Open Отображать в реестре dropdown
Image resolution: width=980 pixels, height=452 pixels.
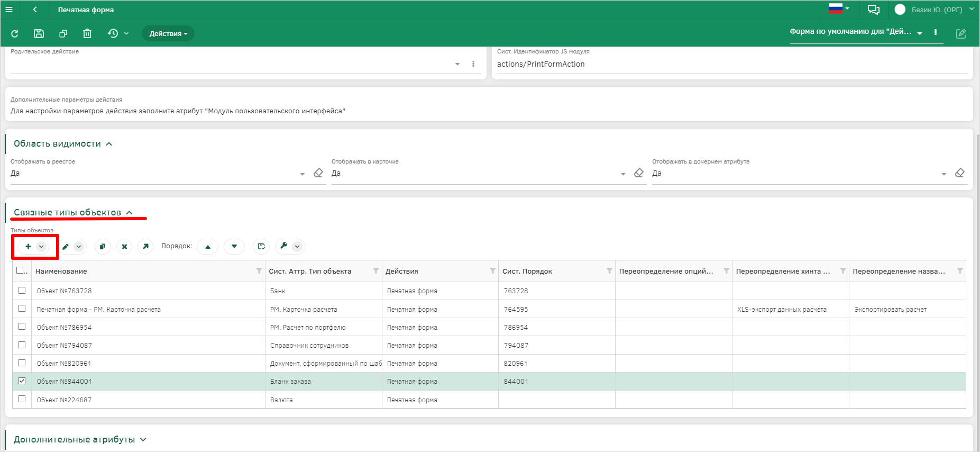pos(303,174)
